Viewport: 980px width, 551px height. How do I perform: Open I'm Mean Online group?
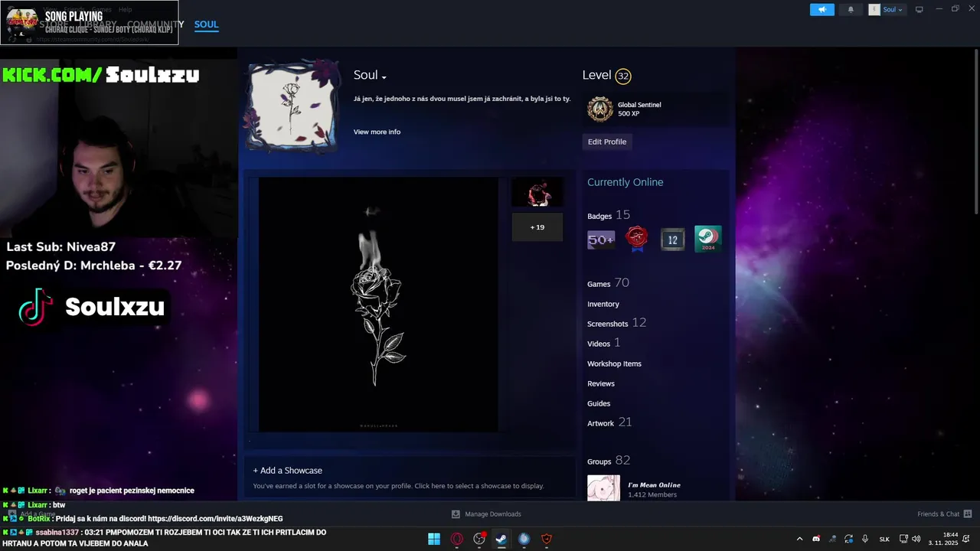654,485
